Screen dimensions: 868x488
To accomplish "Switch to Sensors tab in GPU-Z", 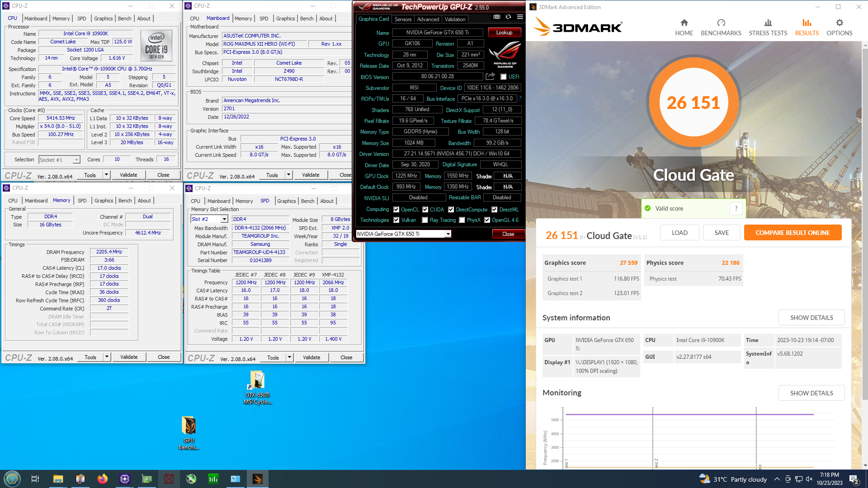I will tap(403, 19).
